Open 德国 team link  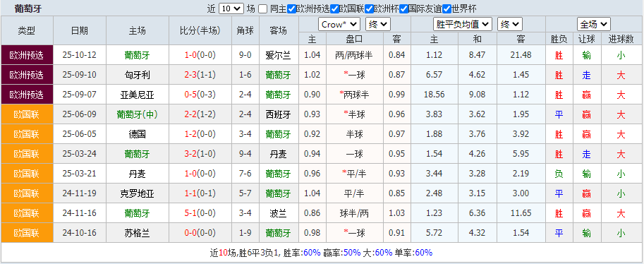[x=137, y=134]
